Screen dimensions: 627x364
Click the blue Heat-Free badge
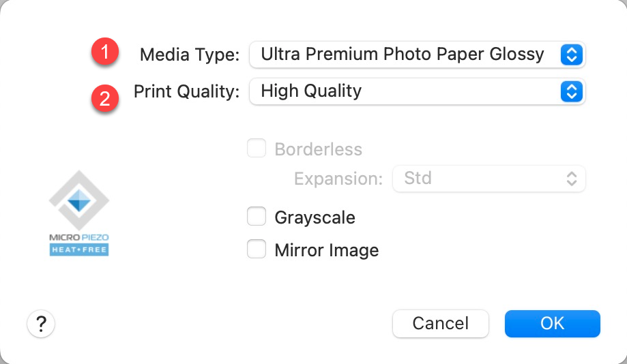coord(79,250)
